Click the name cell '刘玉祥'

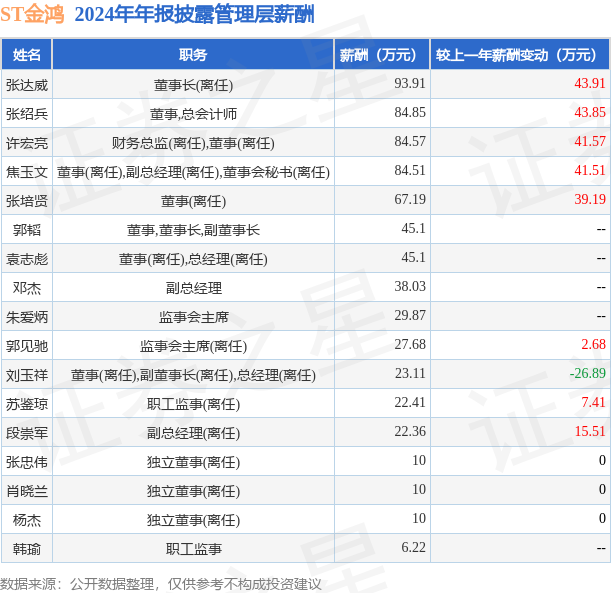coord(26,375)
